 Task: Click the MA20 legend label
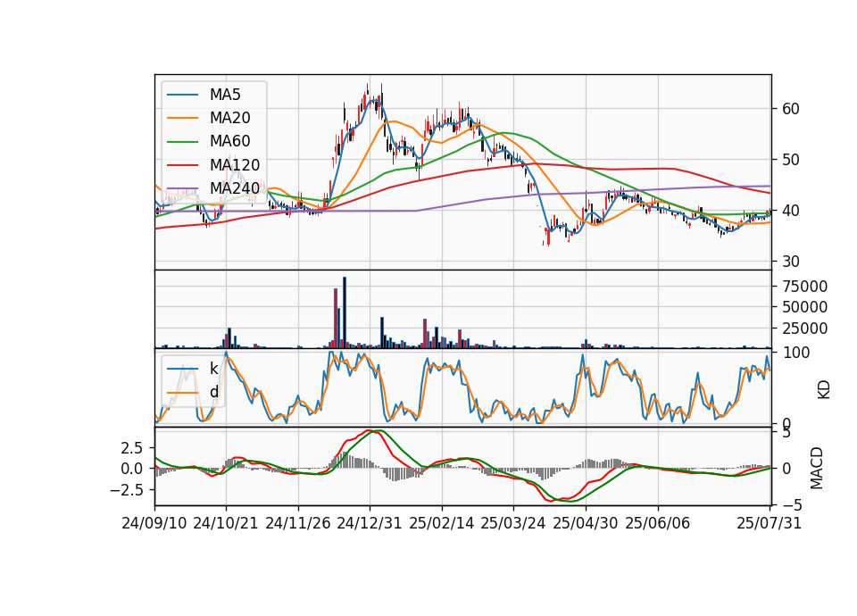click(x=229, y=118)
